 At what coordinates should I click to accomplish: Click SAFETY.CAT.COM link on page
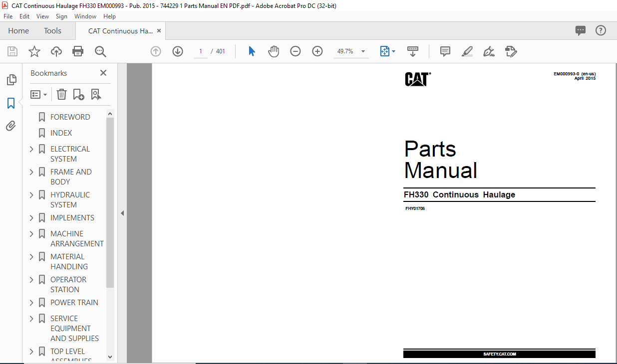pyautogui.click(x=500, y=354)
